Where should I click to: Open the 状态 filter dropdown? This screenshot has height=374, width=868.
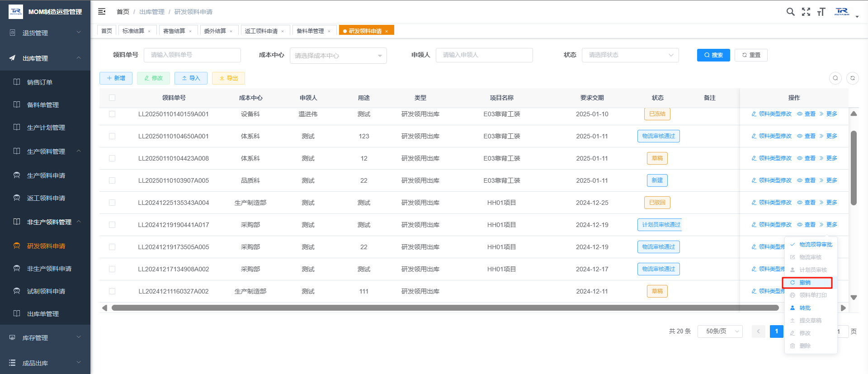(630, 55)
